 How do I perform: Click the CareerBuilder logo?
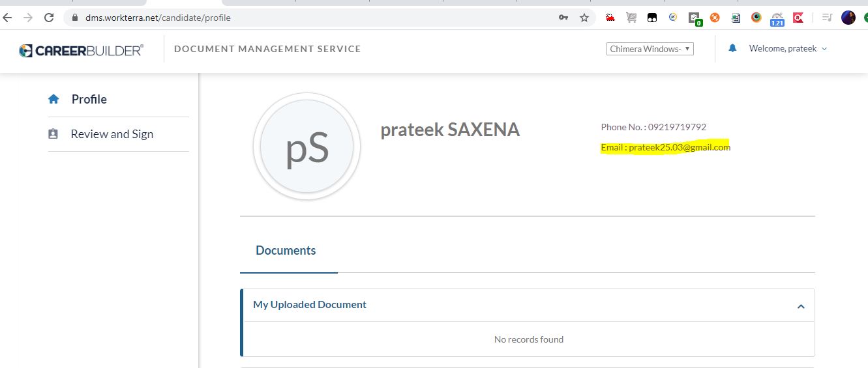(x=81, y=50)
